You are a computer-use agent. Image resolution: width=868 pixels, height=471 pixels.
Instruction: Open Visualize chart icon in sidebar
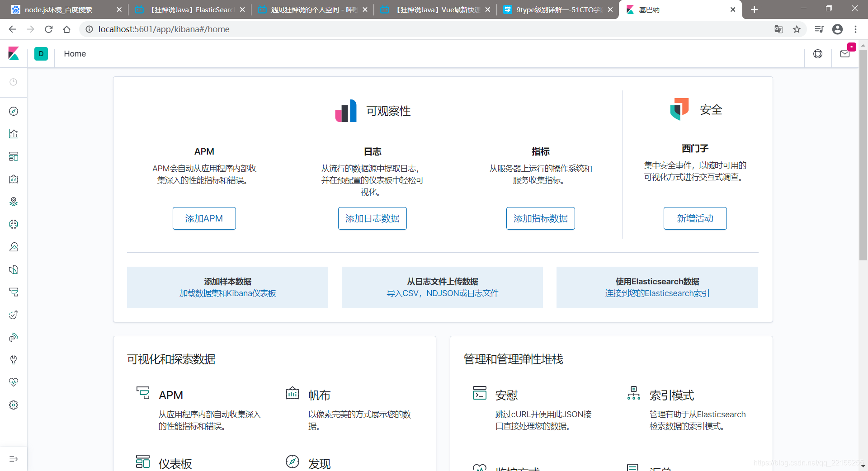14,134
